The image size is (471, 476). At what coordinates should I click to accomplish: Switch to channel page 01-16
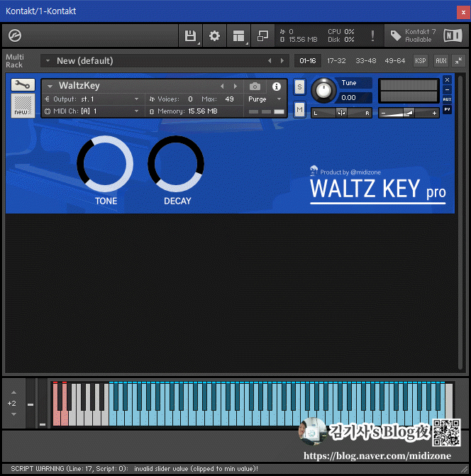coord(308,61)
